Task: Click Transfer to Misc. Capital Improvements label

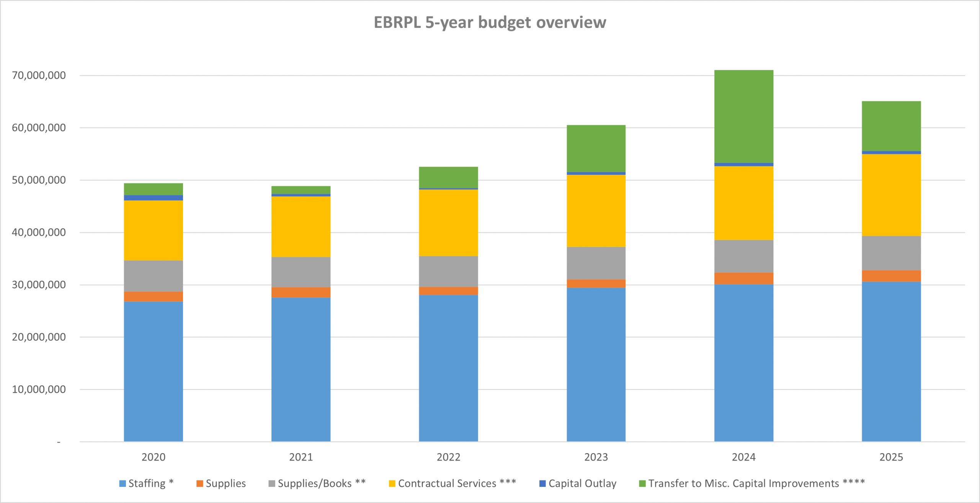Action: [x=756, y=483]
